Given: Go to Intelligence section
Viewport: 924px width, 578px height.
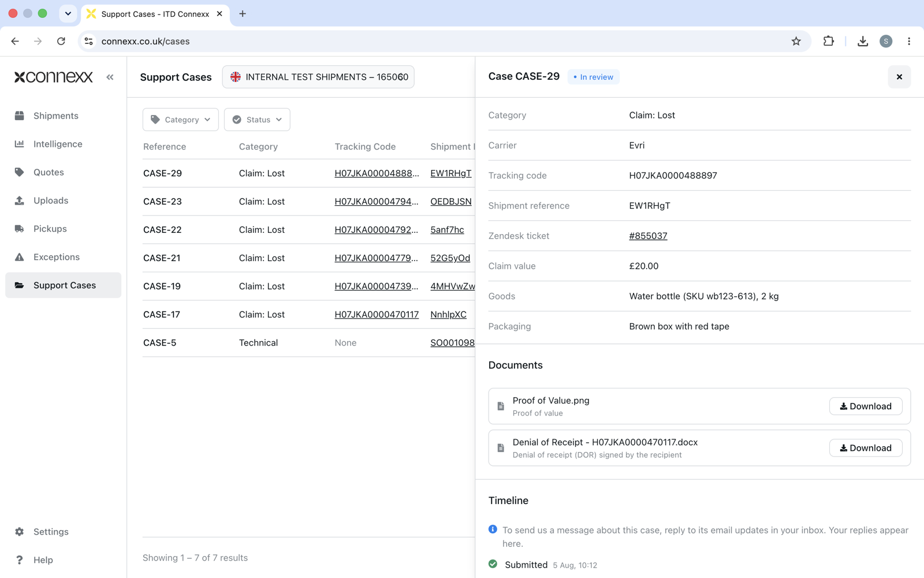Looking at the screenshot, I should click(58, 144).
